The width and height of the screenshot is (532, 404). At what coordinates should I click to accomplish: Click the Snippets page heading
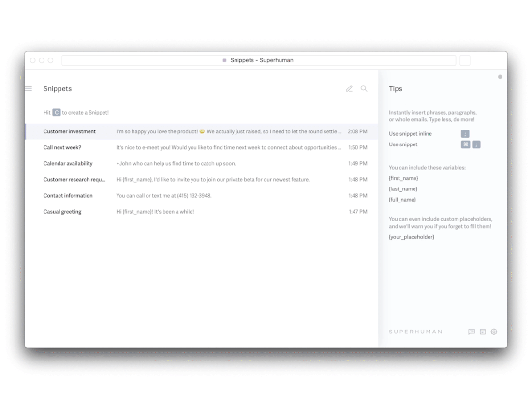click(58, 88)
